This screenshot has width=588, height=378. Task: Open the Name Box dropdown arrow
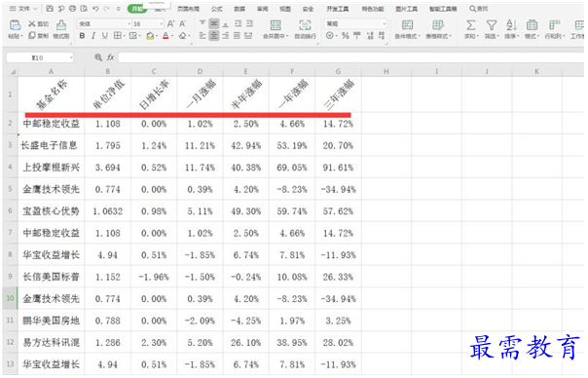point(71,57)
